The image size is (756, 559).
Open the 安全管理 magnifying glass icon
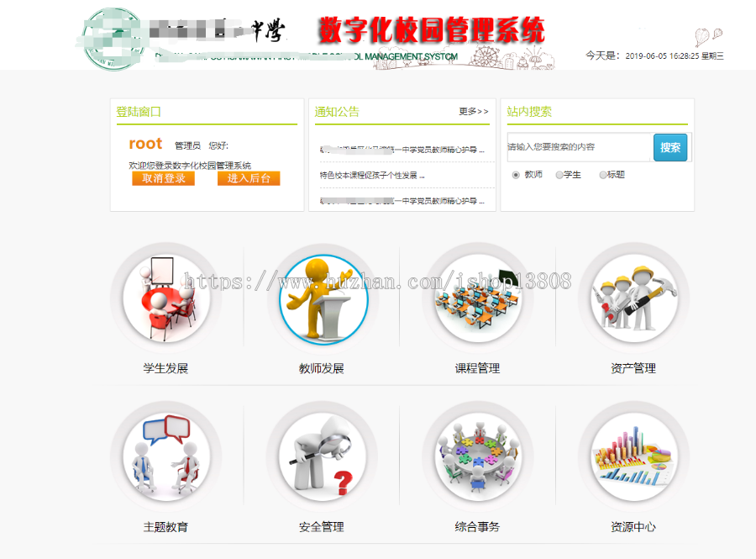tap(322, 456)
